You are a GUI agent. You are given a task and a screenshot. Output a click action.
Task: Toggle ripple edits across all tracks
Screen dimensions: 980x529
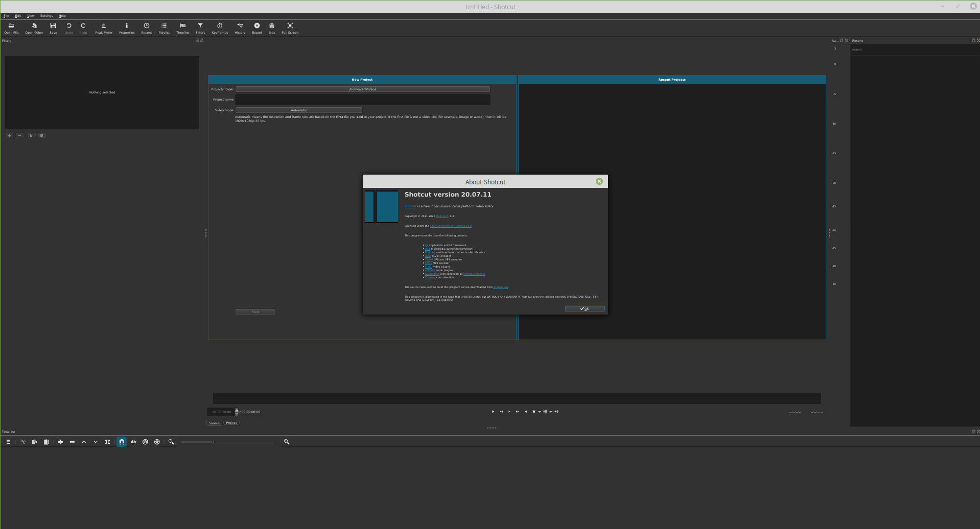point(157,442)
